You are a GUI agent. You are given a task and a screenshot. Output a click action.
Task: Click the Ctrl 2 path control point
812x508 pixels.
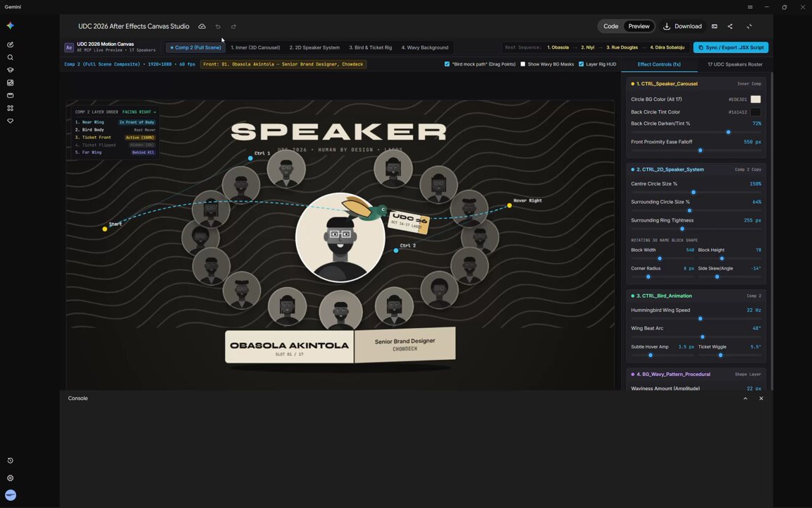(x=396, y=250)
